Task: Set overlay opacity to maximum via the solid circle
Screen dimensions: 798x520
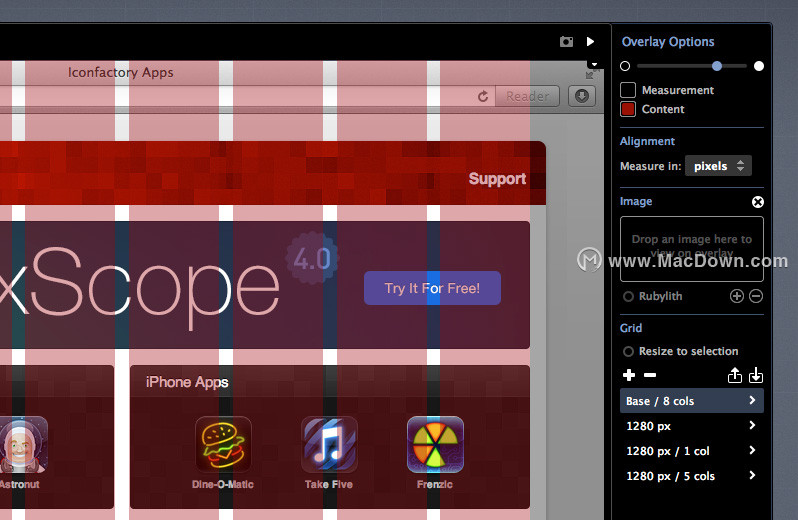Action: point(759,66)
